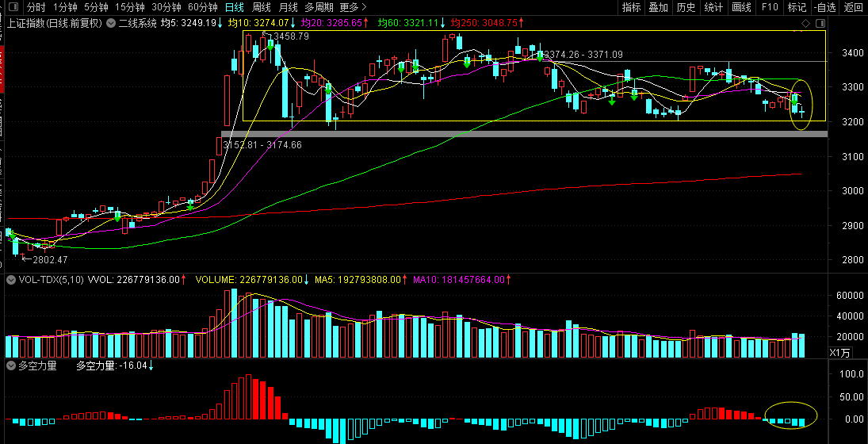Image resolution: width=868 pixels, height=444 pixels.
Task: Open the 标记 marker tool
Action: (x=797, y=7)
